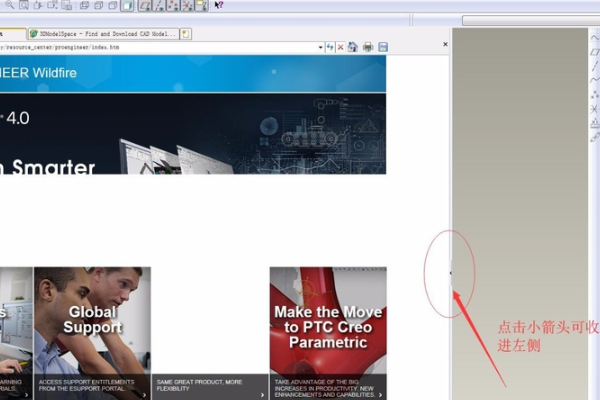Select the datum axis tool in right toolbar

(594, 67)
